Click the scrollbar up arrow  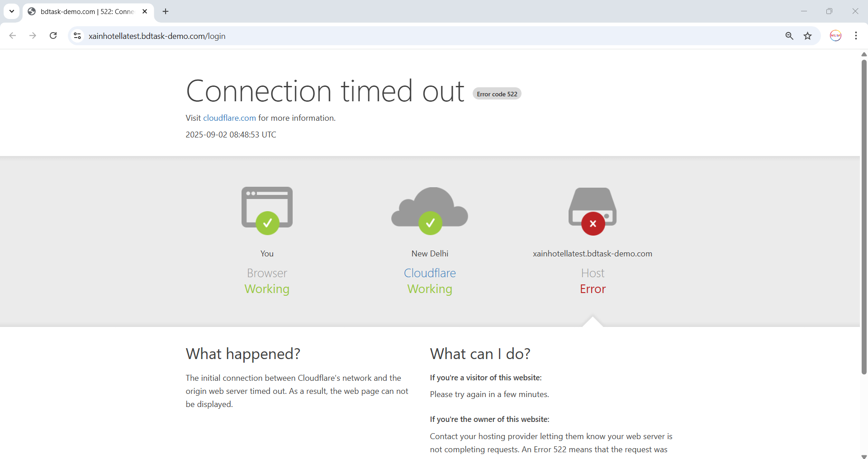(x=864, y=54)
